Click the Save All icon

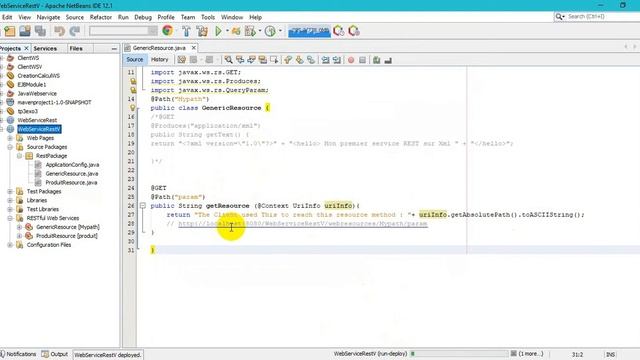coord(40,31)
